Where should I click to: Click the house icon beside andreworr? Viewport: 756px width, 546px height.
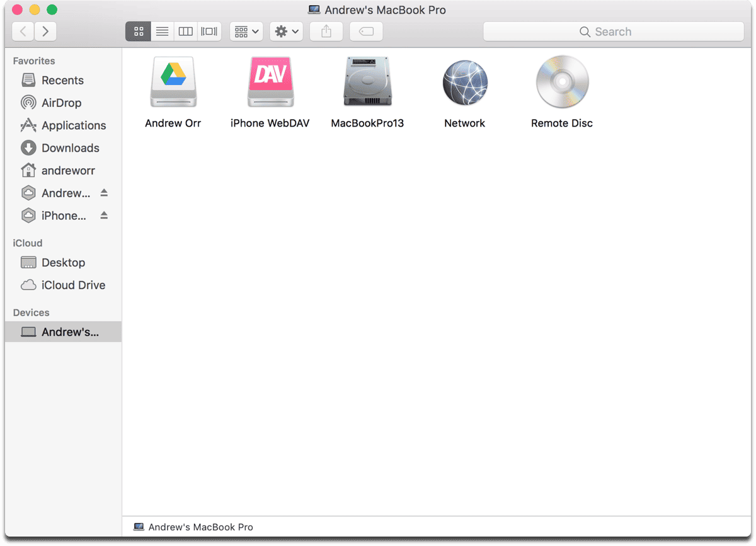(x=28, y=170)
